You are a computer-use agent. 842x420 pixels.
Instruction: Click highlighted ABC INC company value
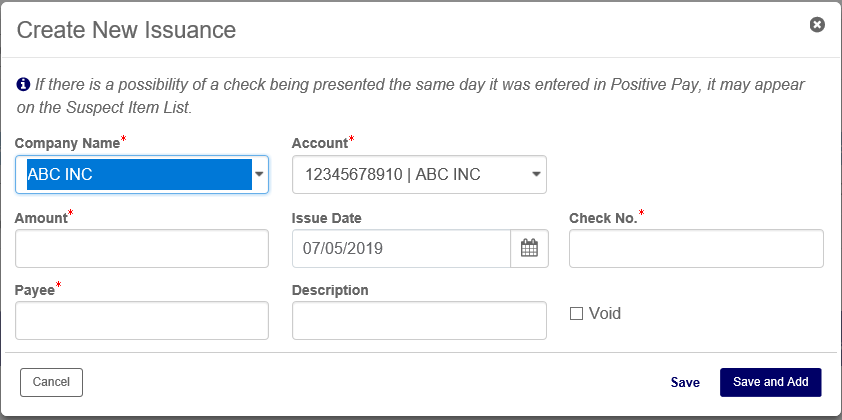[135, 174]
